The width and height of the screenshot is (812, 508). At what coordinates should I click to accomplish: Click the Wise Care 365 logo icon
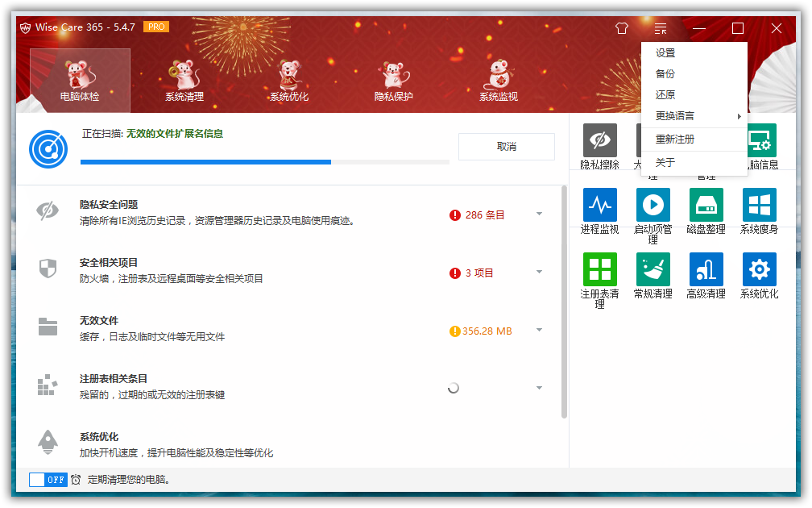click(26, 27)
